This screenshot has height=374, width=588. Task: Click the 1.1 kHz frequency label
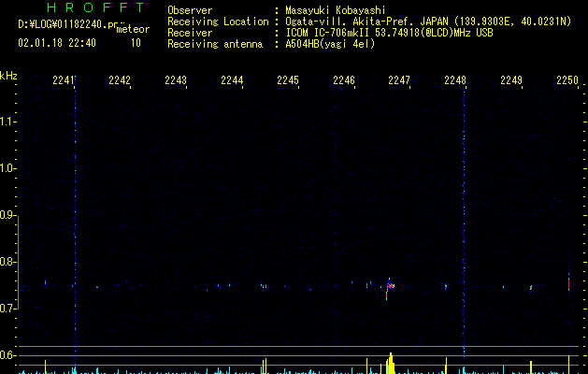coord(7,122)
